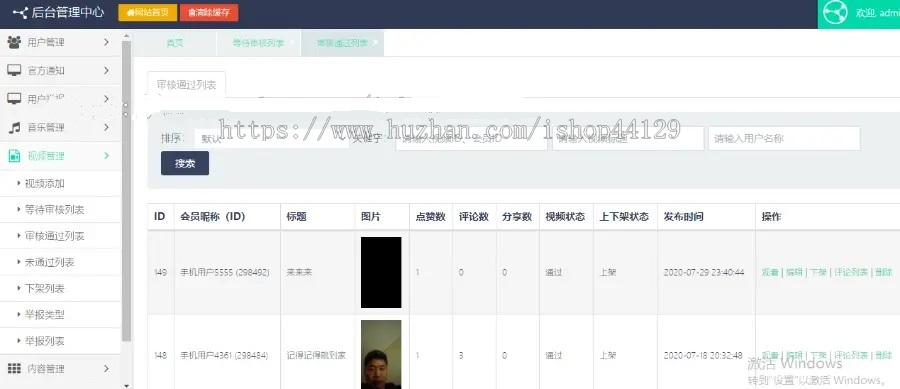Click the title cell 记得记得就到家

point(316,356)
